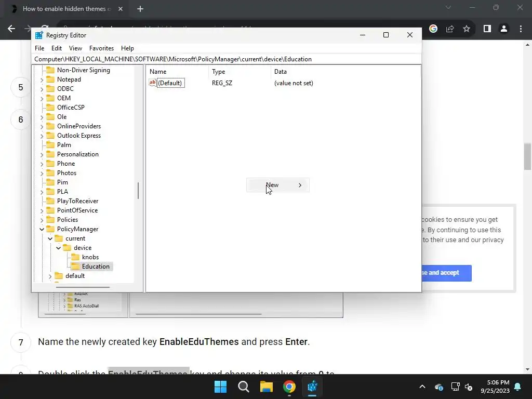532x399 pixels.
Task: Bookmark this page with the star icon
Action: point(467,29)
